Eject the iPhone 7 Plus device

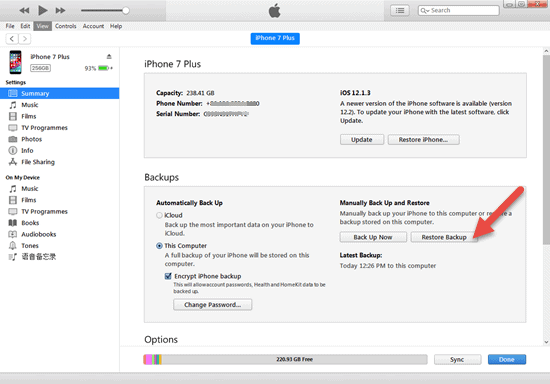tap(109, 56)
